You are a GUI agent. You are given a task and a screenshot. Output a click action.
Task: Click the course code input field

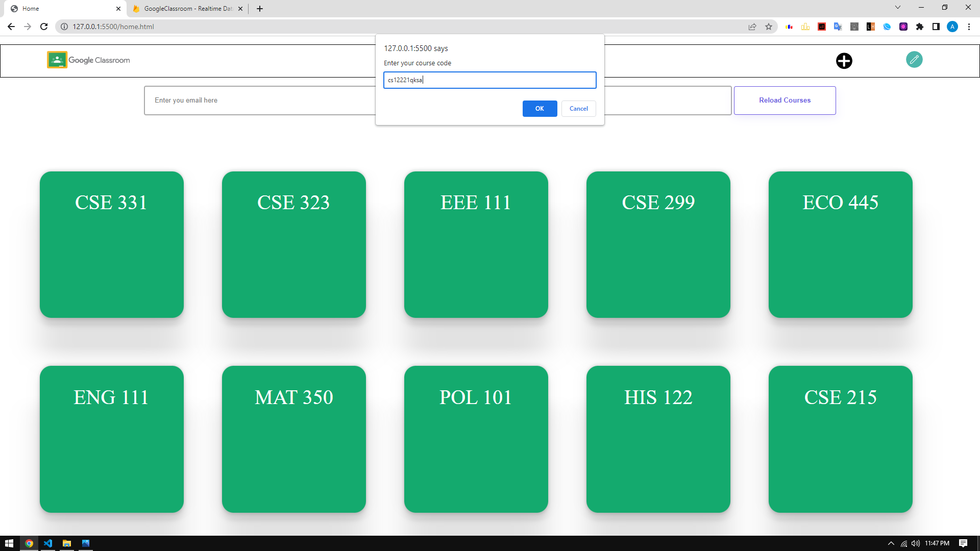click(489, 80)
